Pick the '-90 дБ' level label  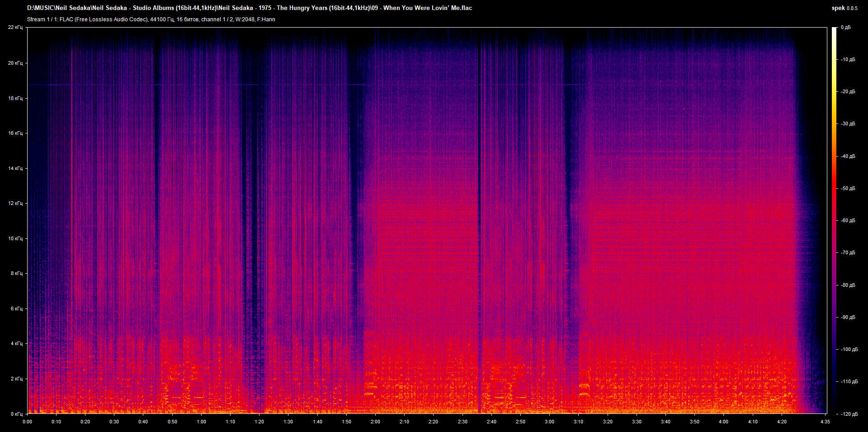point(848,318)
